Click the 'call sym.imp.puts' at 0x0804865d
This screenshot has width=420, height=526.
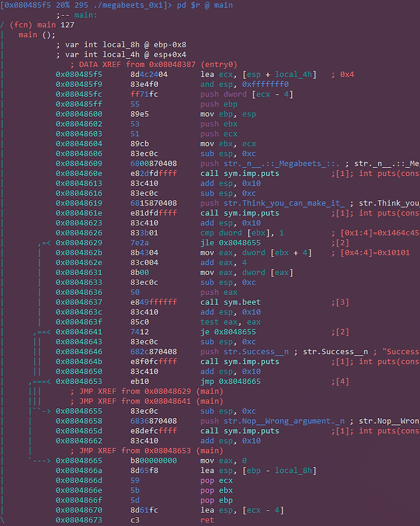[x=240, y=431]
